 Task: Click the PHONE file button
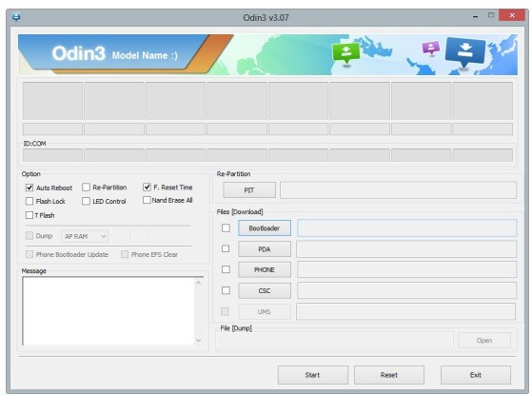click(265, 269)
